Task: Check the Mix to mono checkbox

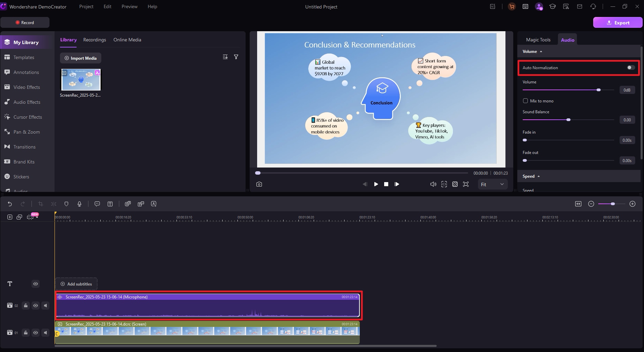Action: (525, 101)
